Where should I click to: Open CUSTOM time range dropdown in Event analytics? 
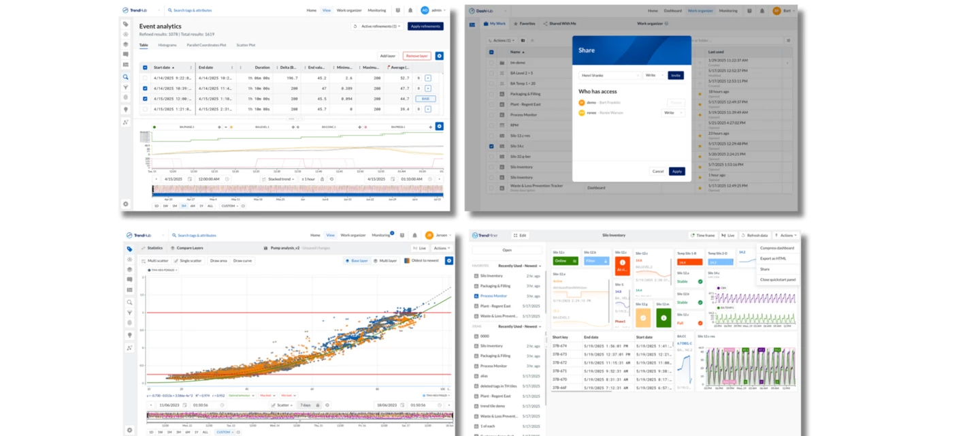click(x=229, y=206)
